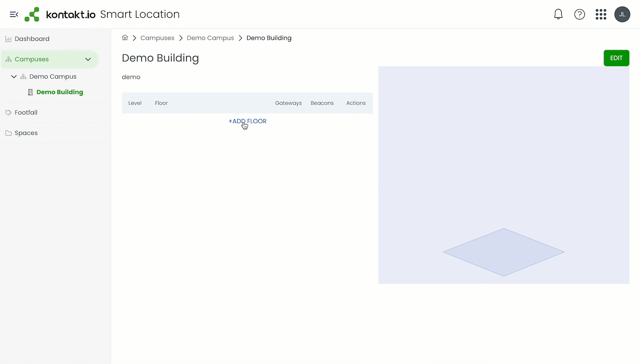Collapse the sidebar with the hamburger icon
The height and width of the screenshot is (364, 640).
pyautogui.click(x=14, y=14)
